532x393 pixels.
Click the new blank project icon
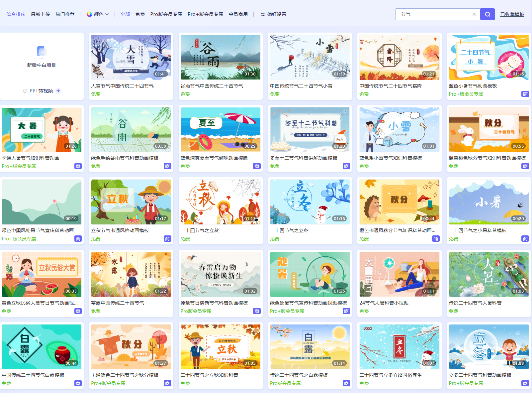(42, 52)
